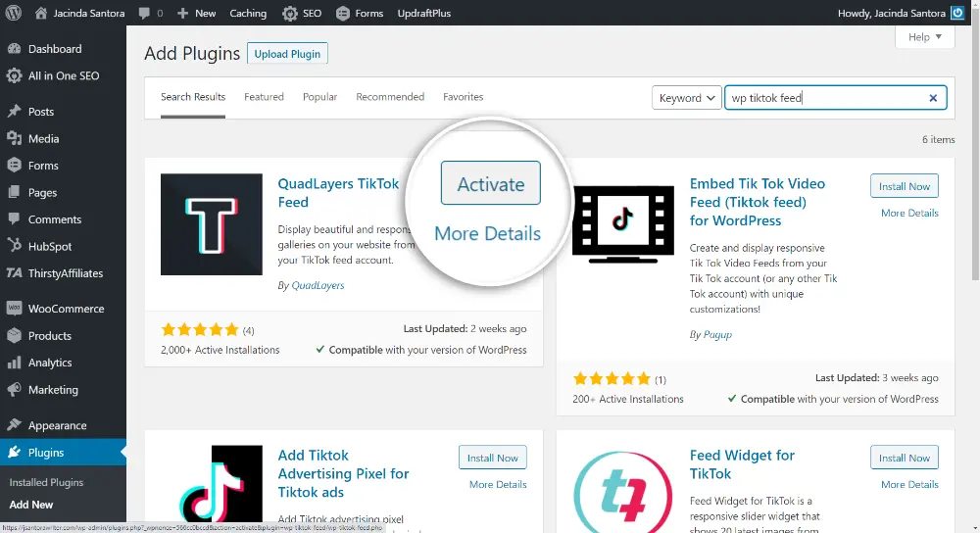Viewport: 980px width, 533px height.
Task: Open Dashboard from the sidebar
Action: pyautogui.click(x=55, y=49)
